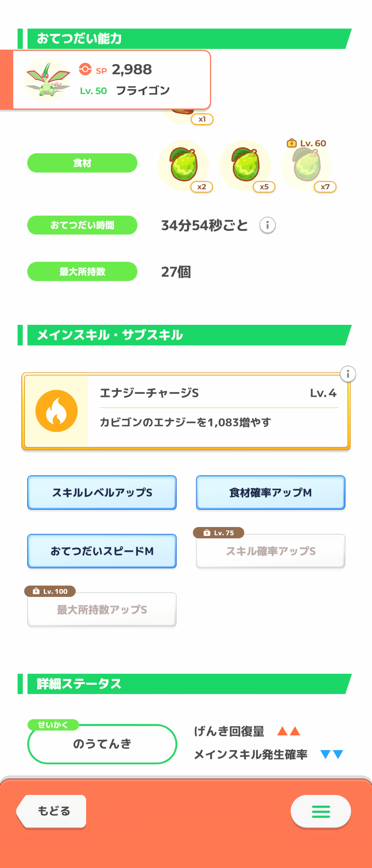372x868 pixels.
Task: Select 食材確率アップM sub skill
Action: point(270,493)
